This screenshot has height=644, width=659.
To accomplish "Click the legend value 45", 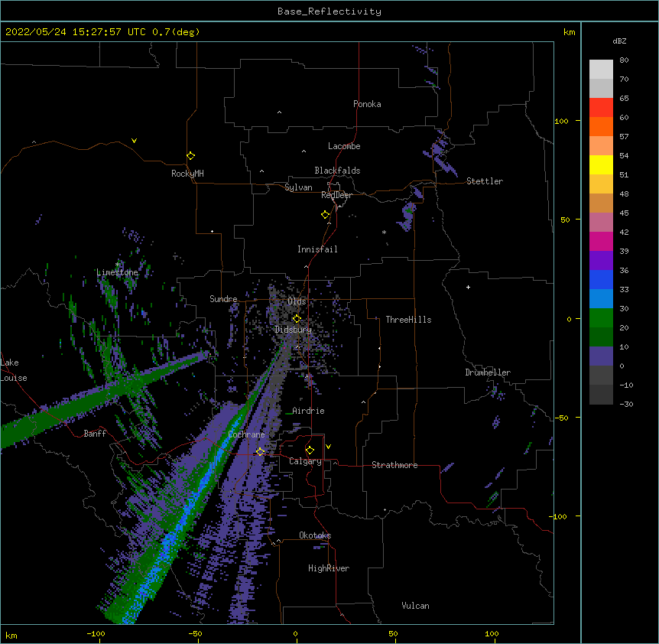I will (x=624, y=213).
